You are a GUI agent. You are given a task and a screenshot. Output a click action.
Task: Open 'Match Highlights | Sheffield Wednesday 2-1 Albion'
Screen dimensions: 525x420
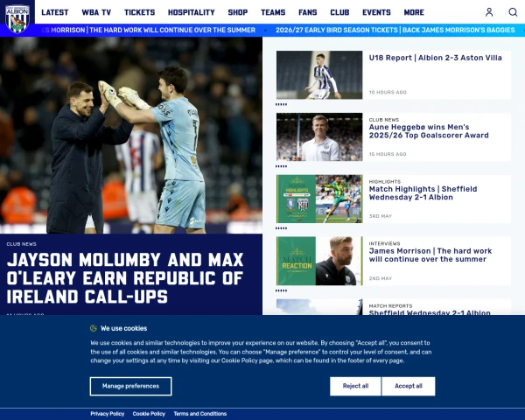coord(423,193)
